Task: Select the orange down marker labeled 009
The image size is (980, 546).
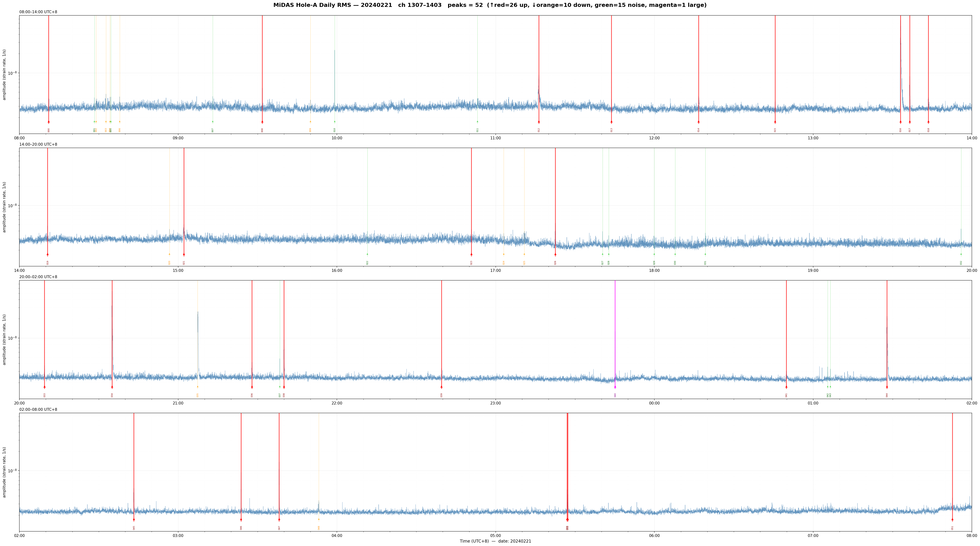Action: tap(310, 122)
